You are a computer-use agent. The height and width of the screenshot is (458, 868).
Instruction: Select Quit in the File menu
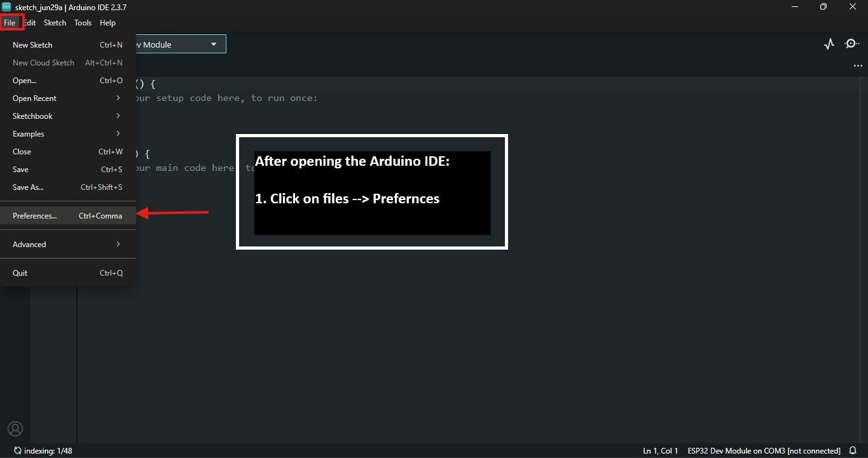(x=67, y=273)
